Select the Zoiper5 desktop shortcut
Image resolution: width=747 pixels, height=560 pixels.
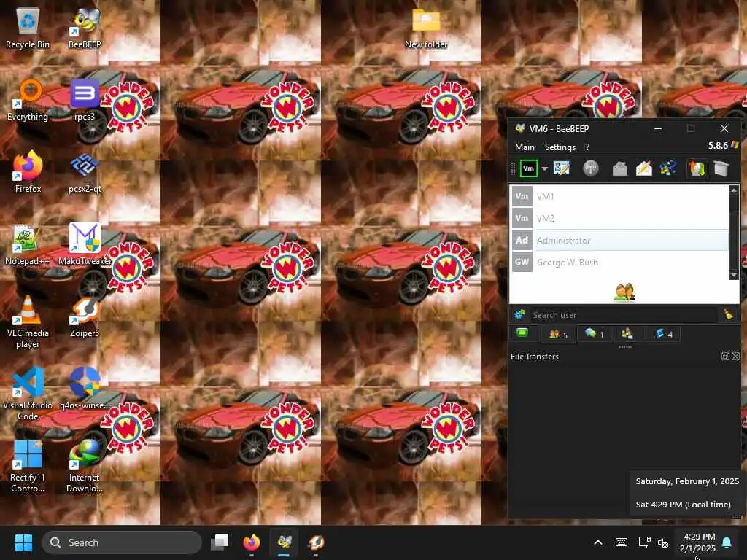tap(85, 316)
